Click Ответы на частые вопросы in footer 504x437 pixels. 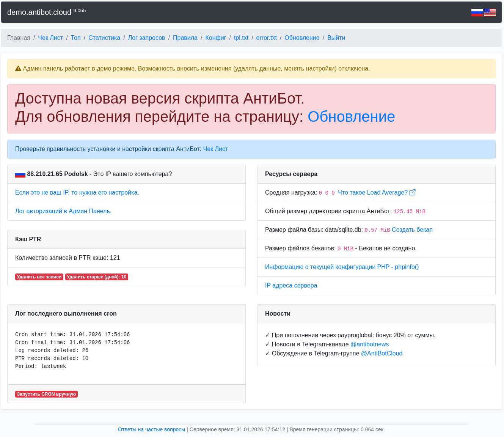pyautogui.click(x=151, y=430)
